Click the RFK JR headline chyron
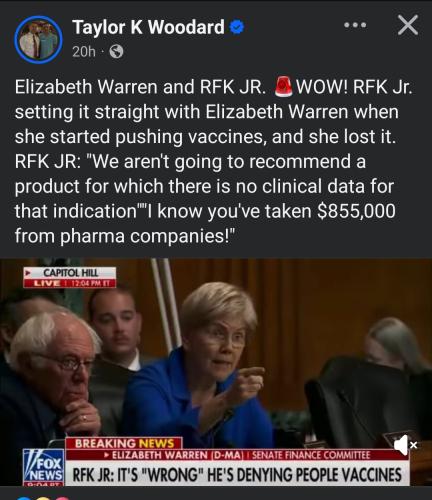432x500 pixels. 237,474
